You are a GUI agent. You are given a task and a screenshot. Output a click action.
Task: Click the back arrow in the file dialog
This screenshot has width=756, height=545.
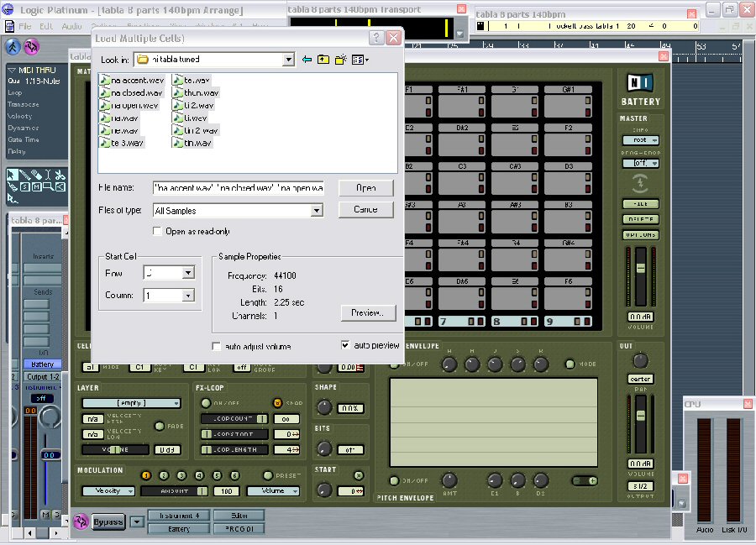coord(307,60)
